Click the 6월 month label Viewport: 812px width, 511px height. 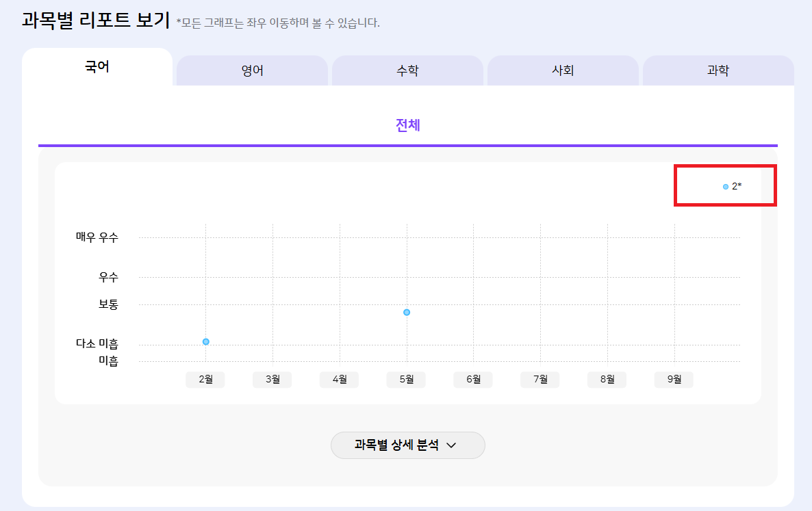tap(473, 380)
